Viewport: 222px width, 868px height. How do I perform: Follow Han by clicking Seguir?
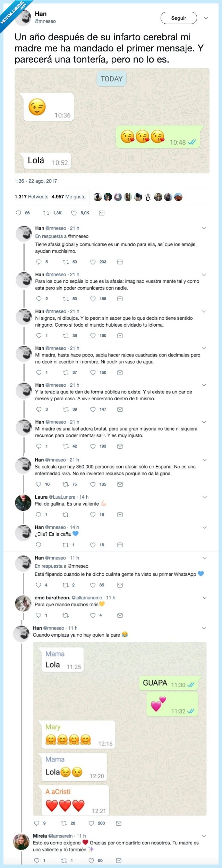tap(178, 18)
